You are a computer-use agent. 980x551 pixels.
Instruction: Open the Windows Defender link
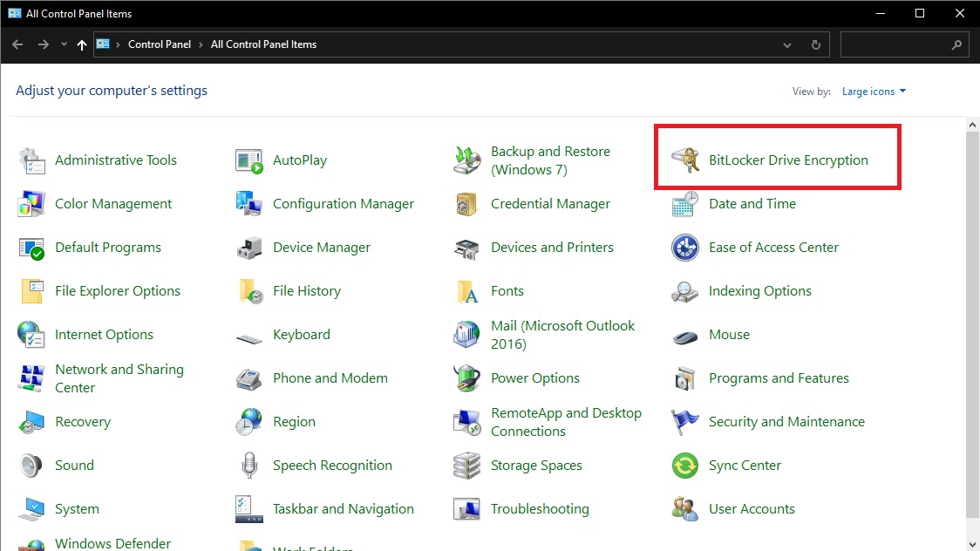[x=112, y=543]
